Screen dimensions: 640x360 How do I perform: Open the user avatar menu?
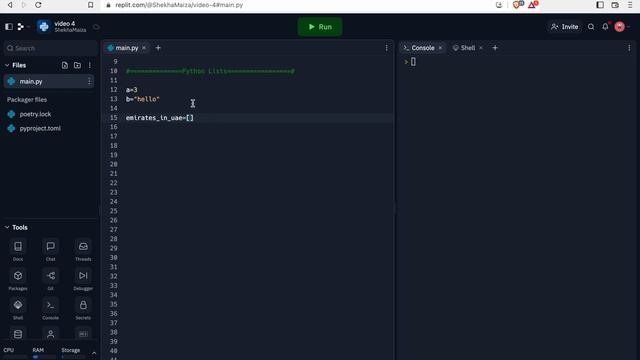point(620,27)
